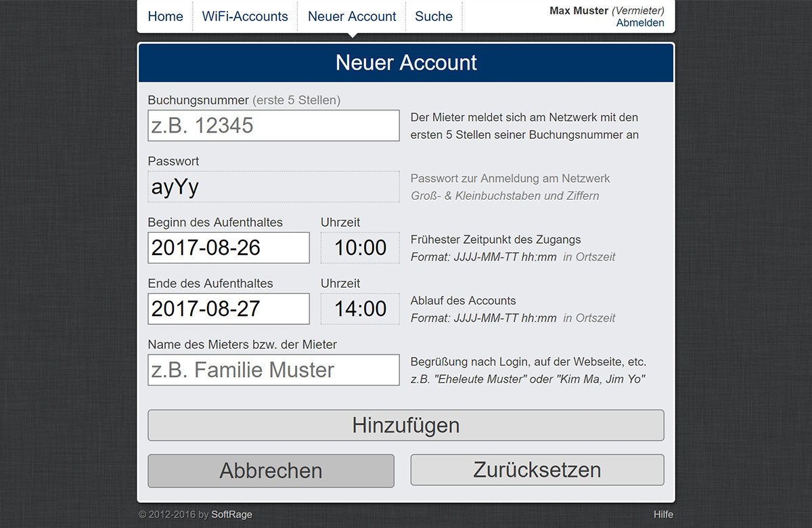Focus the Buchungsnummer input field
812x528 pixels.
point(273,126)
